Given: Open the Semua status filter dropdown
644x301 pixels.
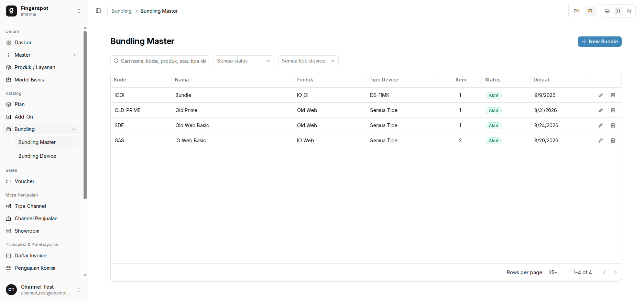Looking at the screenshot, I should pyautogui.click(x=244, y=61).
